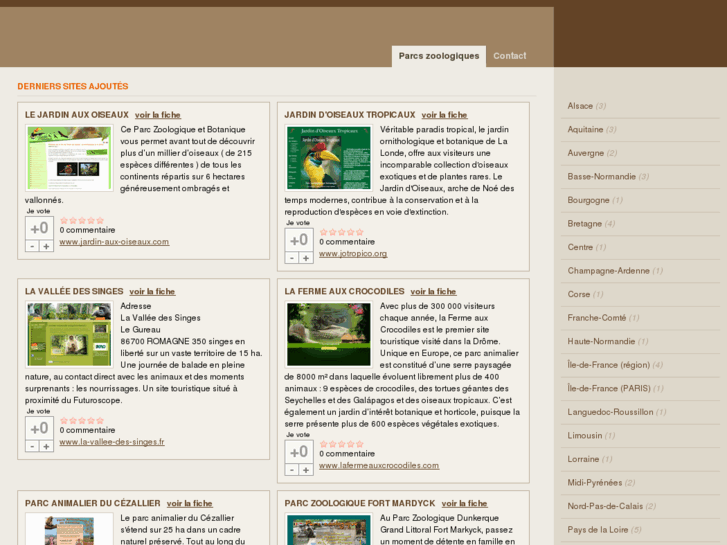The image size is (727, 545).
Task: Select the Alsace region
Action: 580,106
